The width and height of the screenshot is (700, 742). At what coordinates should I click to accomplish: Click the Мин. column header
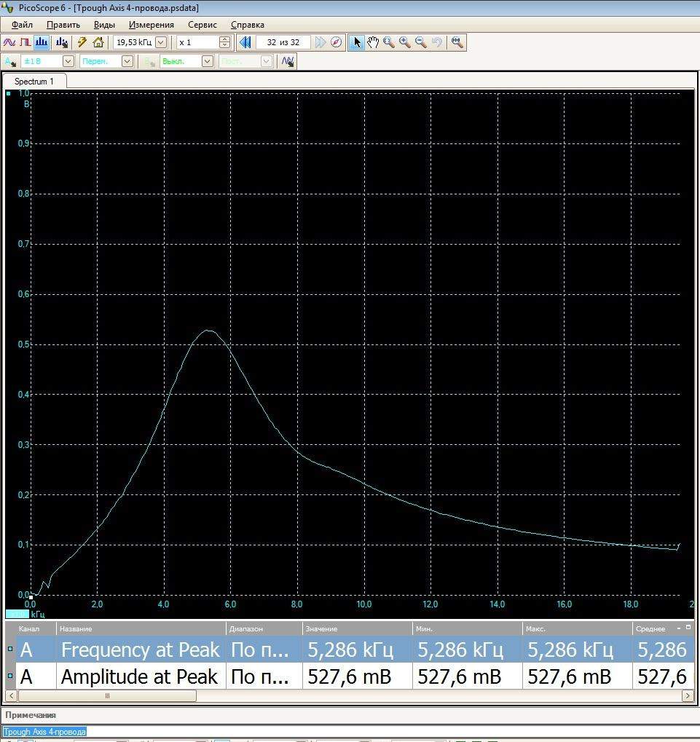point(468,629)
